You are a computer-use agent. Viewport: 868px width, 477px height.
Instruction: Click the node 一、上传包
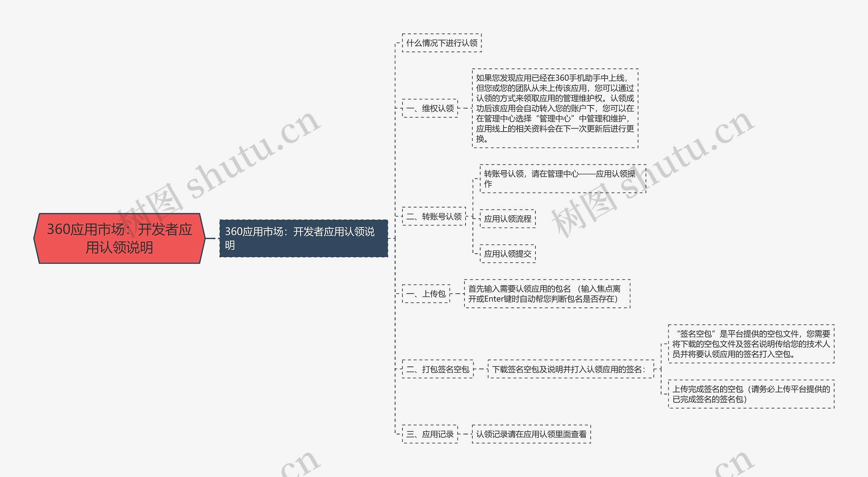(426, 294)
